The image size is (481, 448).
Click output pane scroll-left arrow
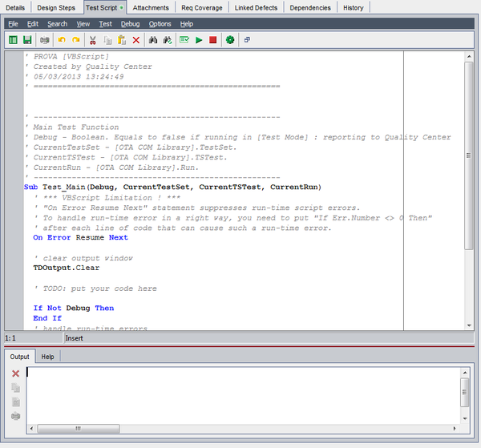[31, 429]
